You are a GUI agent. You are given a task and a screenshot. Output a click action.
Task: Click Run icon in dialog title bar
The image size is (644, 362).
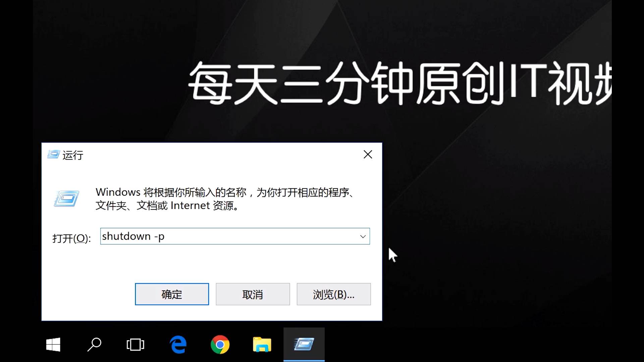tap(53, 155)
